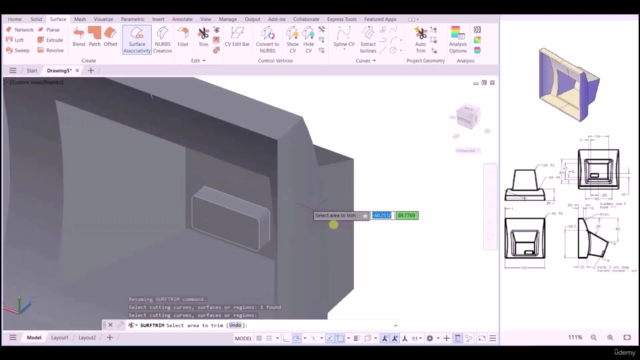Viewport: 640px width, 360px height.
Task: Toggle Surface Associativity
Action: 137,40
